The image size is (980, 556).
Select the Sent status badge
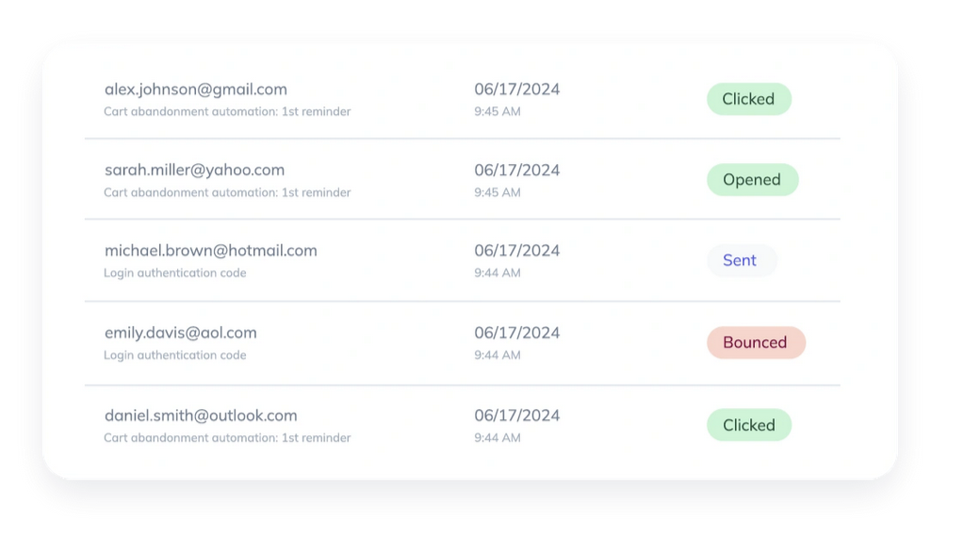(740, 261)
